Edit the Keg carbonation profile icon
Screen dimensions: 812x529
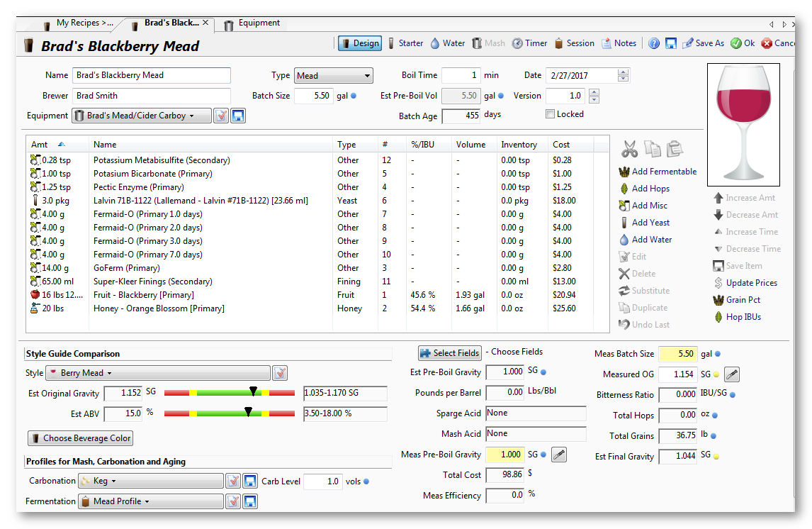tap(233, 481)
